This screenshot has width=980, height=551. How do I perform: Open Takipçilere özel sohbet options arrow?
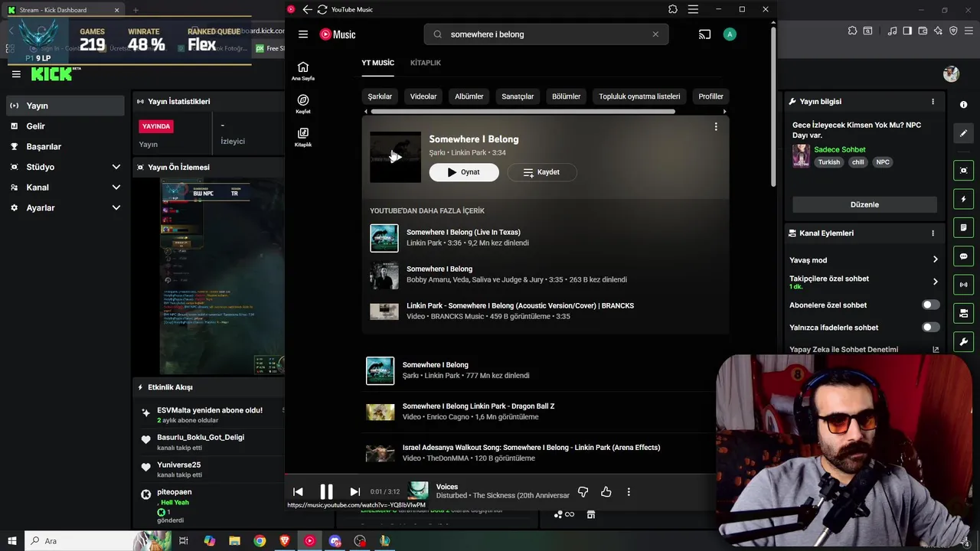[x=935, y=282]
